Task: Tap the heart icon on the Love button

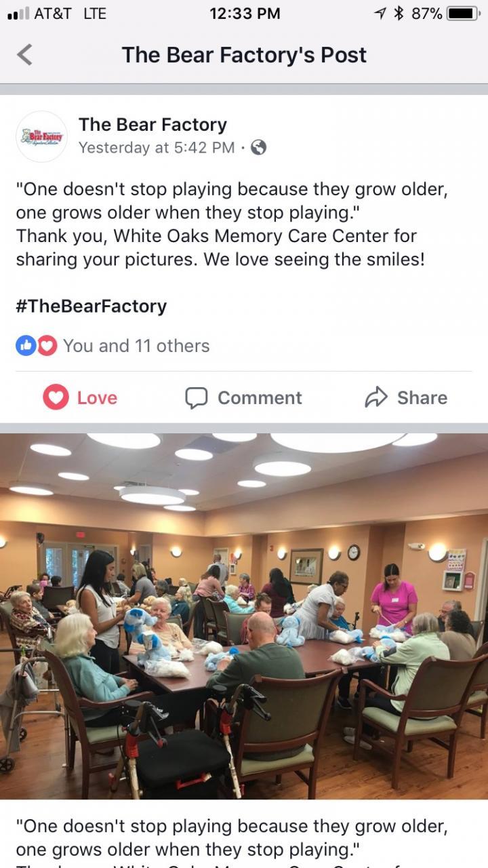Action: pyautogui.click(x=56, y=397)
